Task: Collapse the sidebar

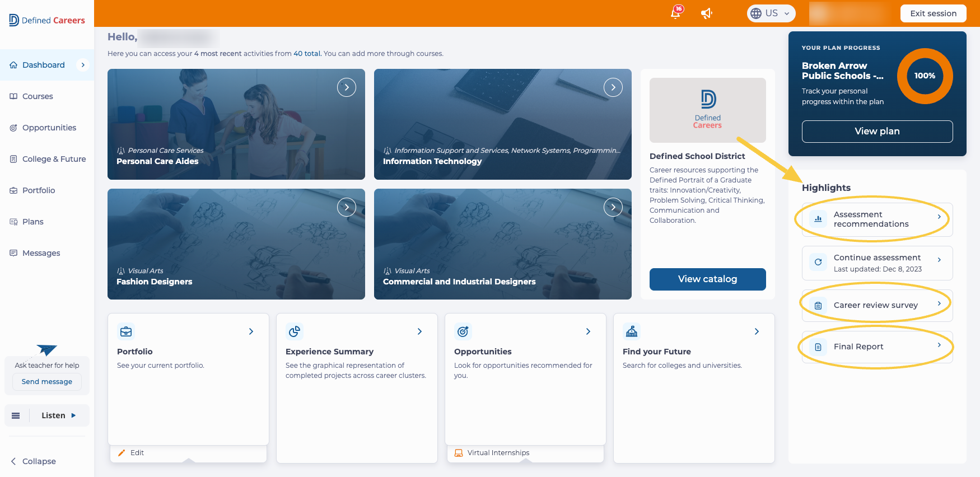Action: click(x=34, y=461)
